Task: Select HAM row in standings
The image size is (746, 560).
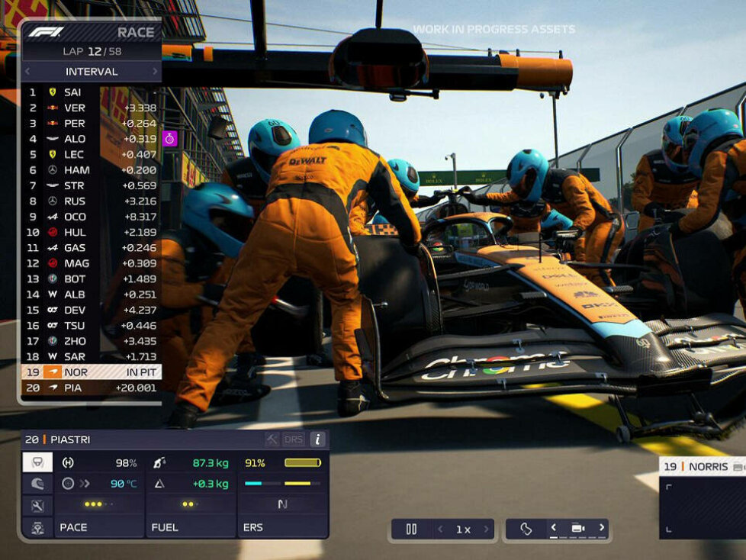Action: click(x=92, y=170)
